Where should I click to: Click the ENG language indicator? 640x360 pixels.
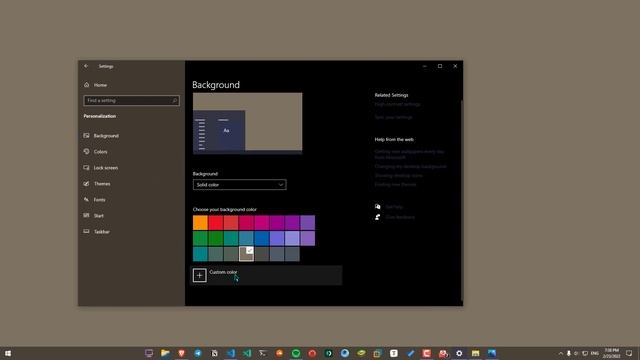(x=595, y=353)
